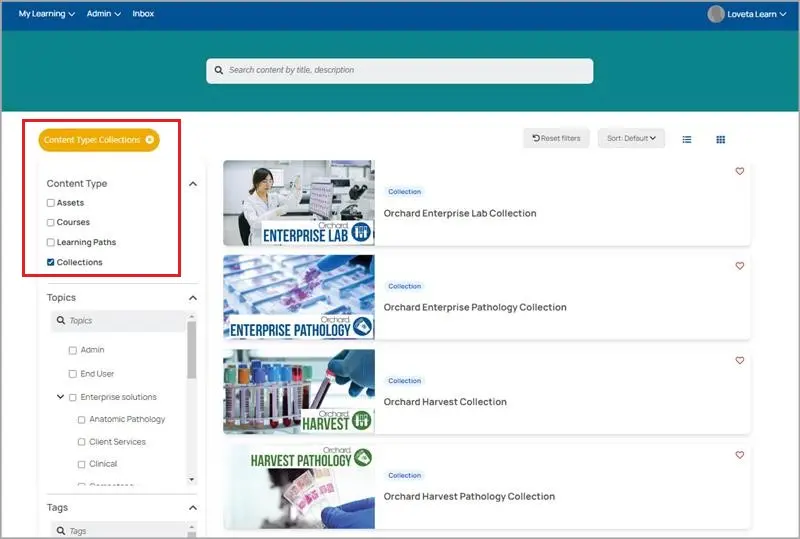The image size is (800, 539).
Task: Open the My Learning menu
Action: coord(46,14)
